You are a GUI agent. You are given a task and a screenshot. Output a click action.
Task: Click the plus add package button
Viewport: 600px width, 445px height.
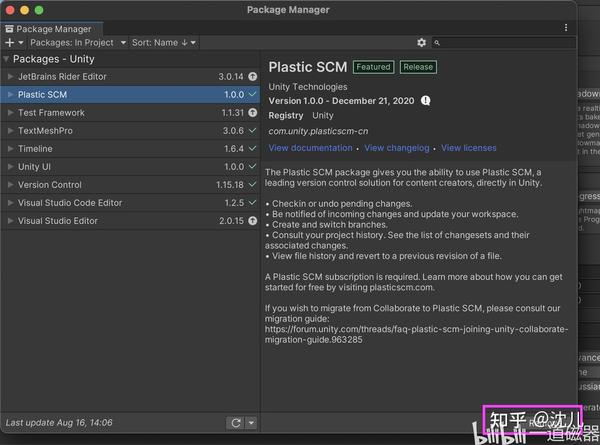coord(10,42)
